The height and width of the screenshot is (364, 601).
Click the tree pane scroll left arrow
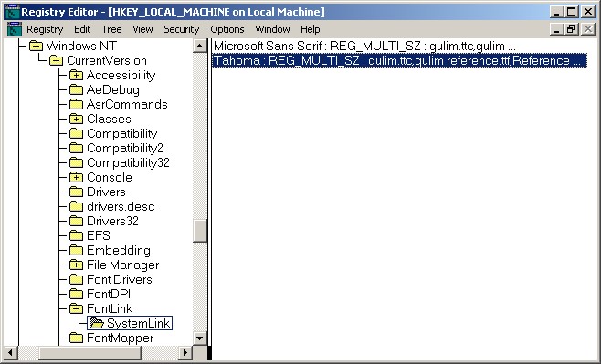click(x=11, y=352)
